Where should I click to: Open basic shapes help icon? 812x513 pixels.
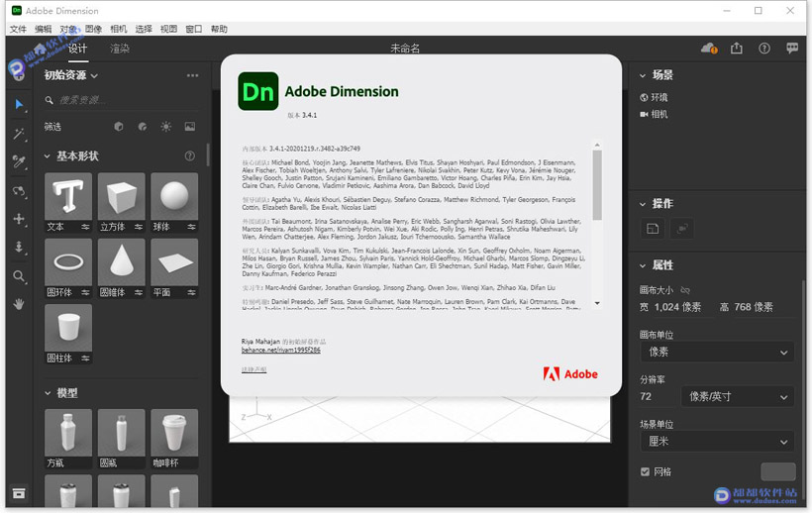190,155
